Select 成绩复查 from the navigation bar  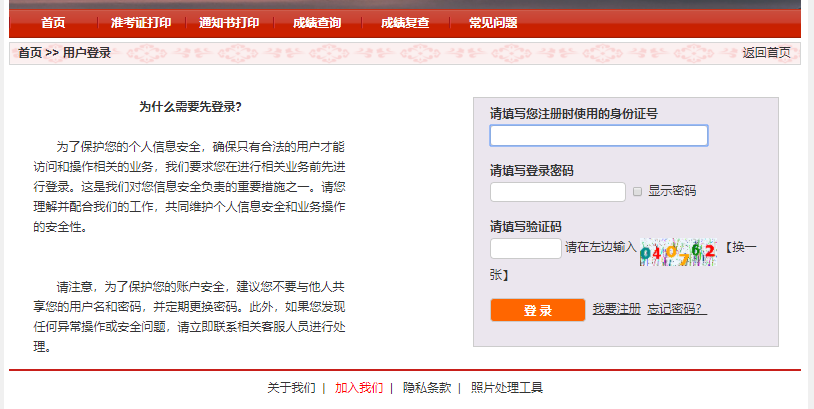pos(405,23)
